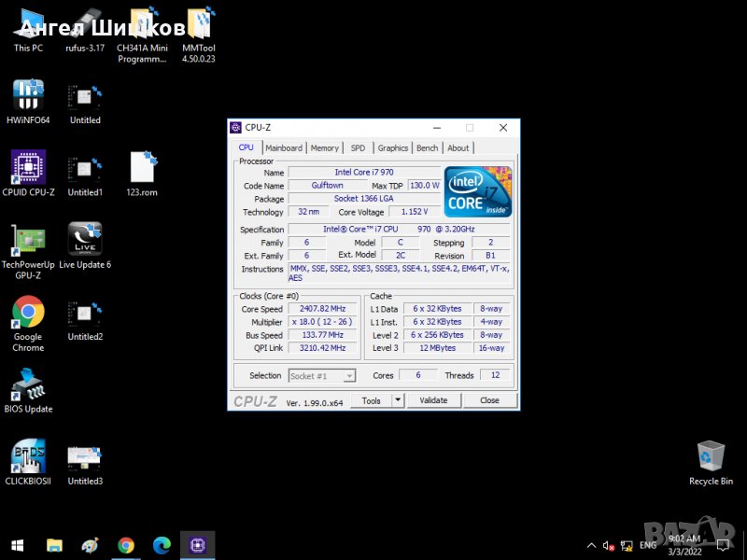
Task: Open Google Chrome from the taskbar
Action: (126, 545)
